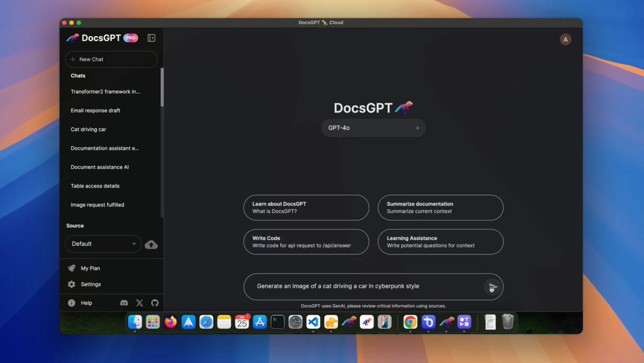Choose the Write Code suggestion
Viewport: 644px width, 363px height.
(306, 242)
